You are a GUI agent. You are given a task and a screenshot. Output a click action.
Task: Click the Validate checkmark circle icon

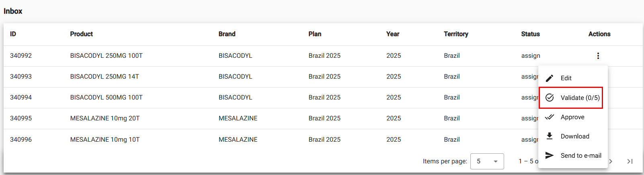pos(550,98)
